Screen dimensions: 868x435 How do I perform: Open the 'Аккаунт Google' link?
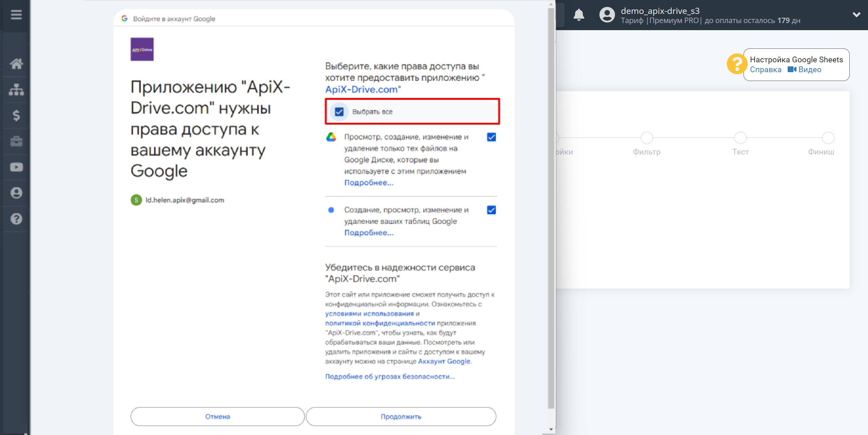pyautogui.click(x=444, y=361)
